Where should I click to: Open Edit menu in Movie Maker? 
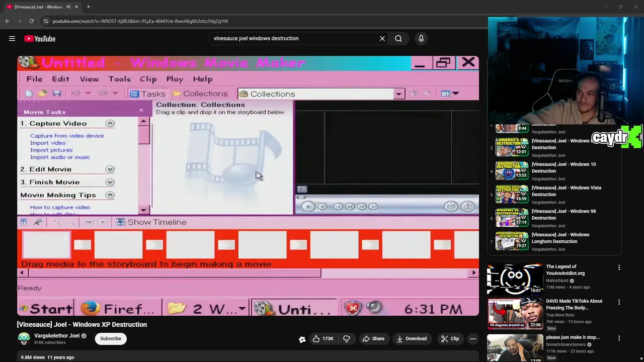60,79
